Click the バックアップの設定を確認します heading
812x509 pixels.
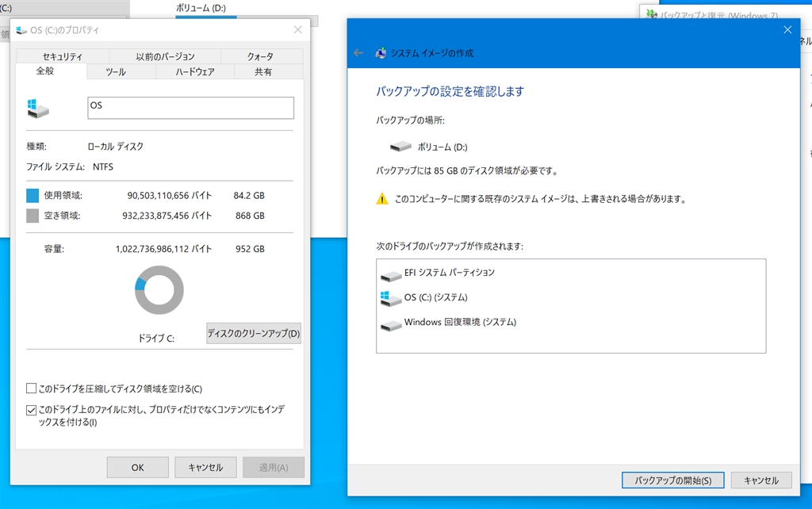coord(450,92)
